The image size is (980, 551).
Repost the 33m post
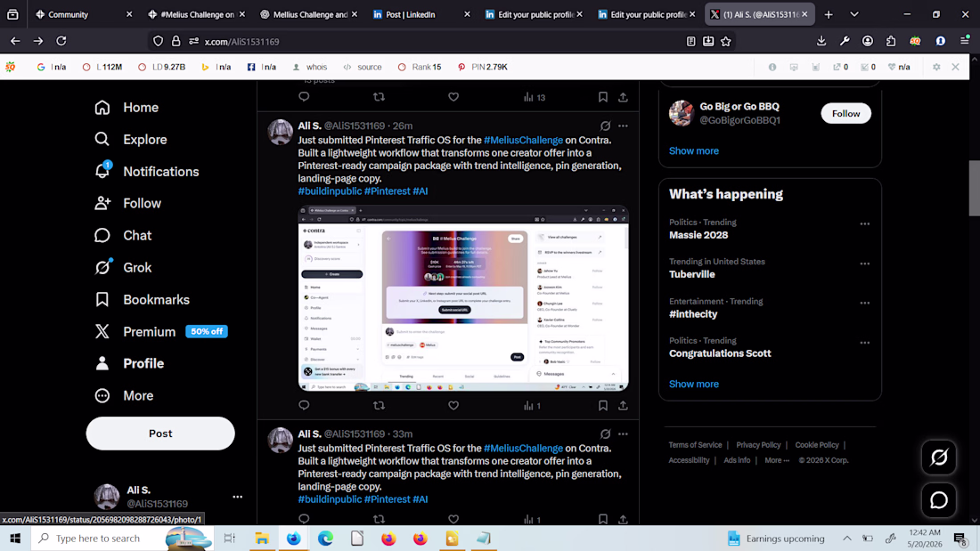(379, 519)
